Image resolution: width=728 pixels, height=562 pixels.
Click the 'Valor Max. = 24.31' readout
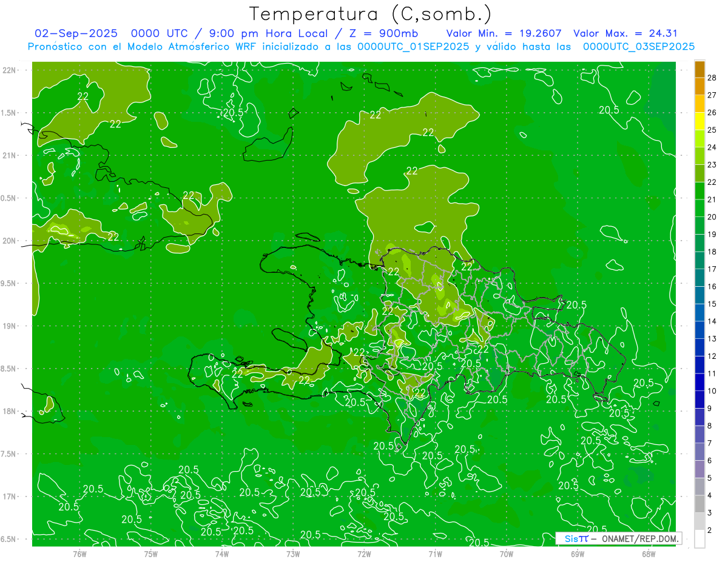pyautogui.click(x=625, y=33)
